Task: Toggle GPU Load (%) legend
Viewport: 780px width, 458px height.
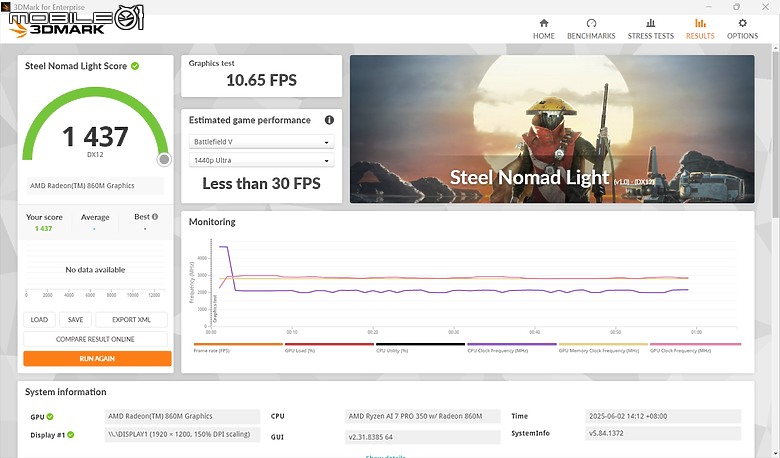Action: tap(329, 347)
